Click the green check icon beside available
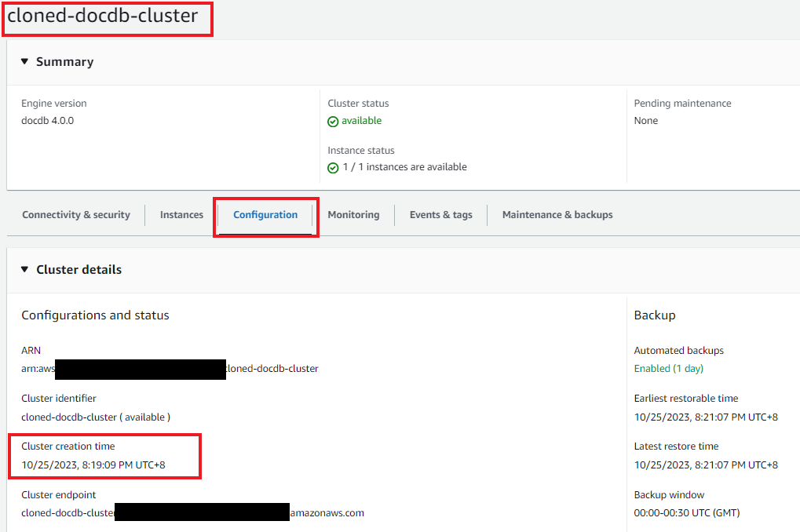Viewport: 800px width, 532px height. (x=333, y=122)
